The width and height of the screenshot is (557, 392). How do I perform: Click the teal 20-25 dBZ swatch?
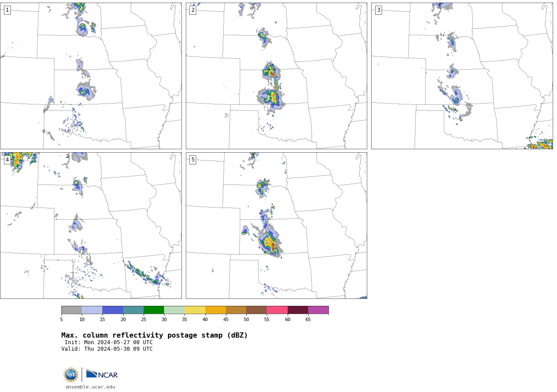pos(133,310)
